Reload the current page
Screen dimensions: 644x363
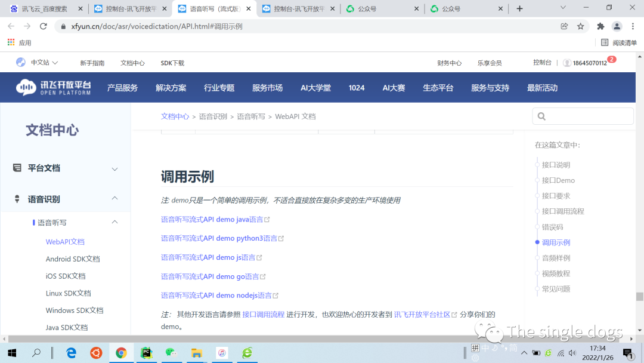pos(43,26)
